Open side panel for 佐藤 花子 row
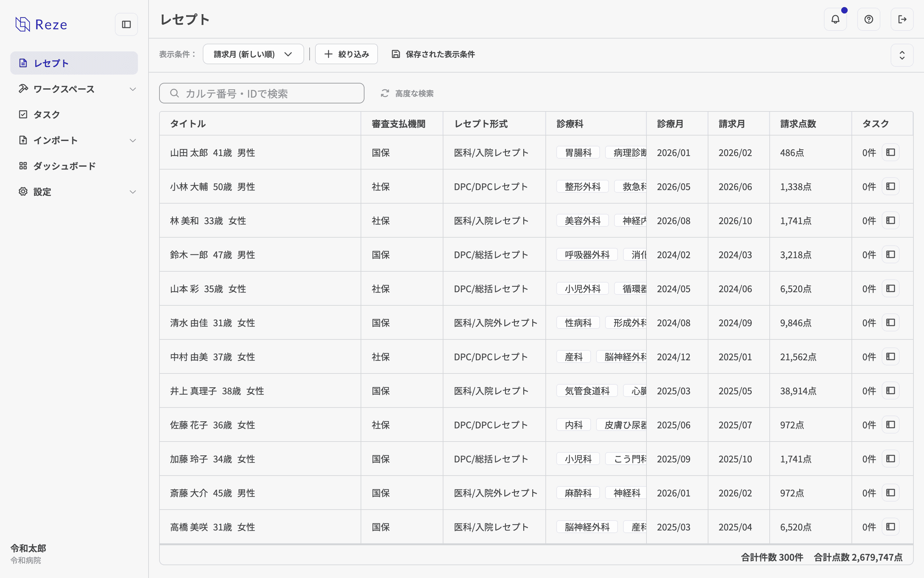The width and height of the screenshot is (924, 578). (890, 425)
